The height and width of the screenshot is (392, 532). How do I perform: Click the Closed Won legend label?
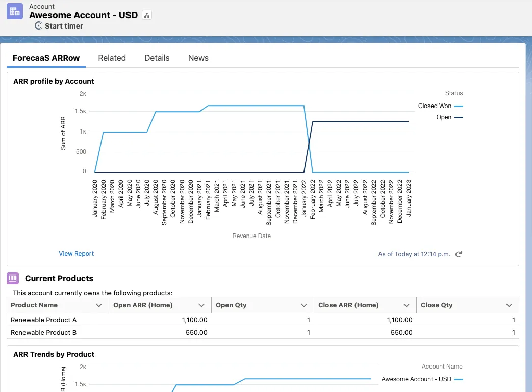[x=435, y=106]
